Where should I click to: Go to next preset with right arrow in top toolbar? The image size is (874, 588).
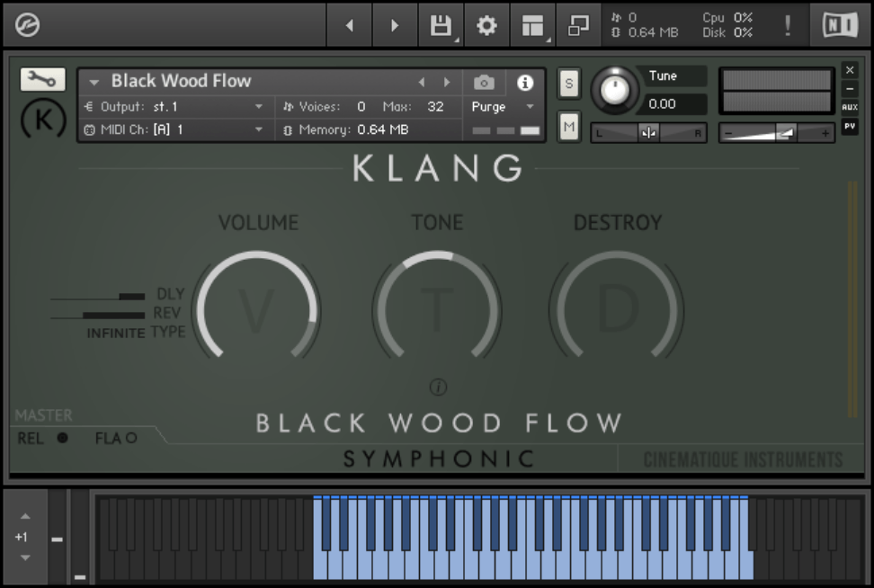[x=395, y=25]
